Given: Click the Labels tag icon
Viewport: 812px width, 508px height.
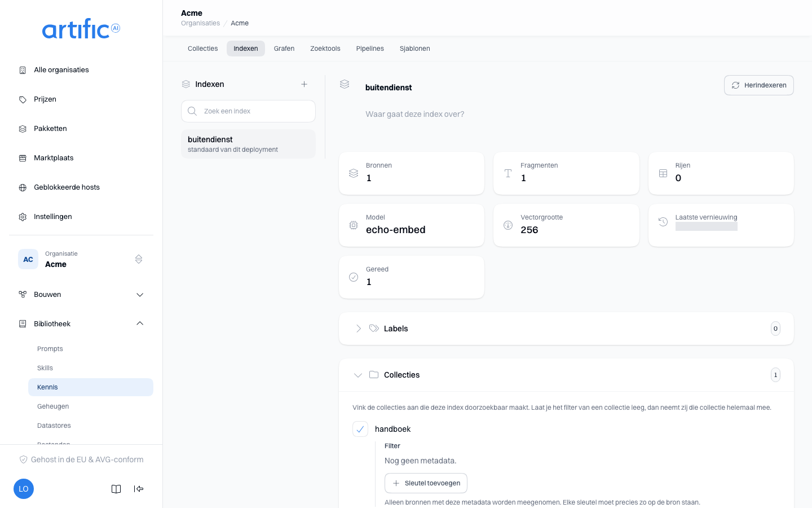Looking at the screenshot, I should point(374,329).
